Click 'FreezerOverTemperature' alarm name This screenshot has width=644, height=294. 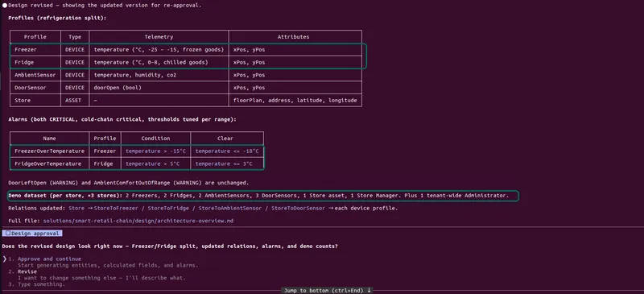pyautogui.click(x=49, y=151)
